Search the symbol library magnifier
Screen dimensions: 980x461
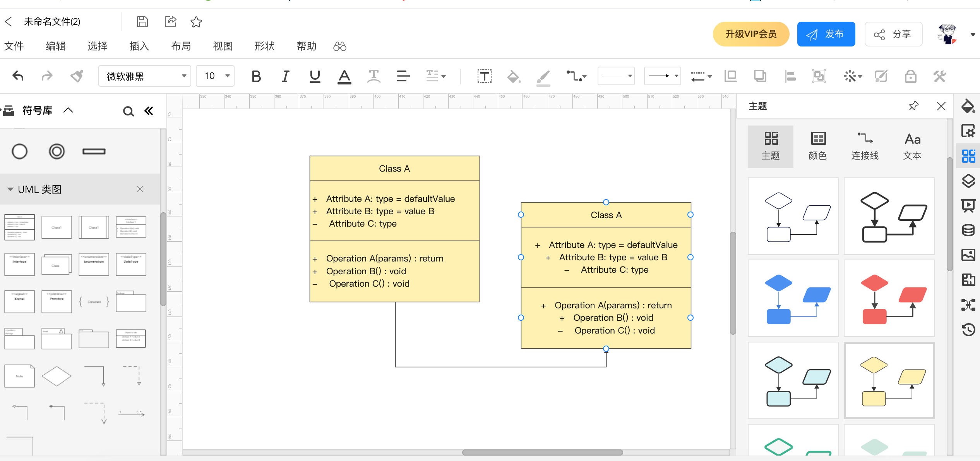(x=128, y=112)
